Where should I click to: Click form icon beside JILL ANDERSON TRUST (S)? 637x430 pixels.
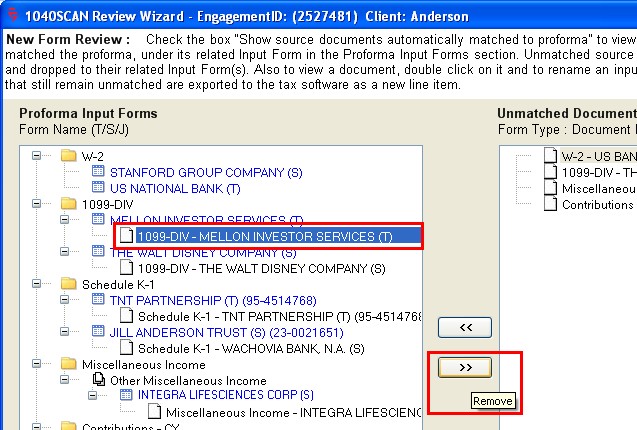pyautogui.click(x=98, y=331)
